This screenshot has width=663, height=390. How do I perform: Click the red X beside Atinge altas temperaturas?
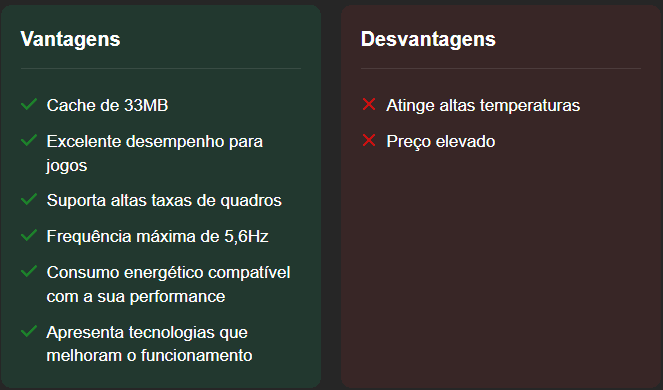pyautogui.click(x=369, y=104)
